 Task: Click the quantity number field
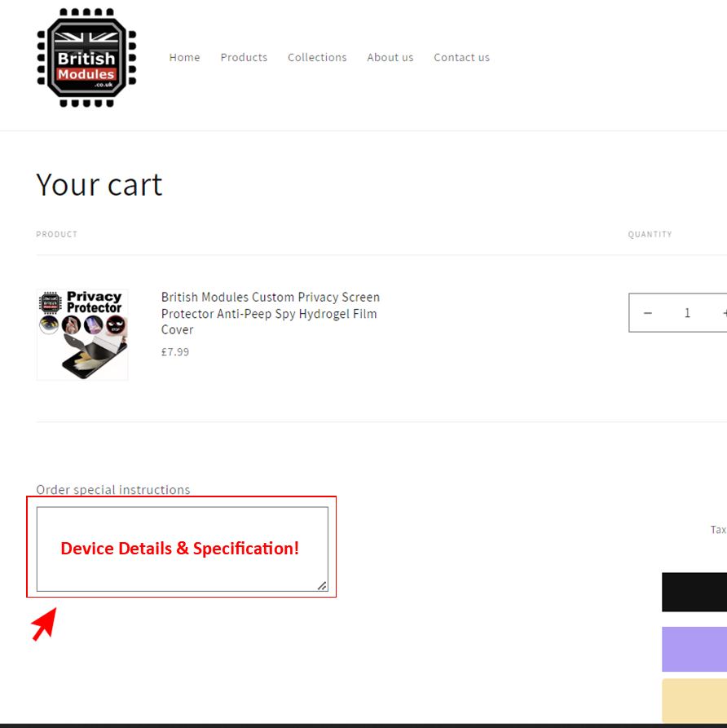(687, 313)
